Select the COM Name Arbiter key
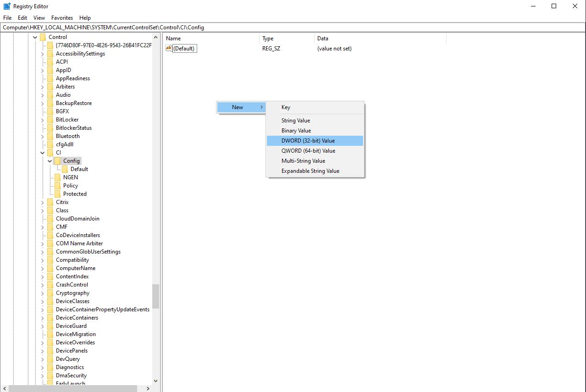Image resolution: width=586 pixels, height=392 pixels. (79, 243)
